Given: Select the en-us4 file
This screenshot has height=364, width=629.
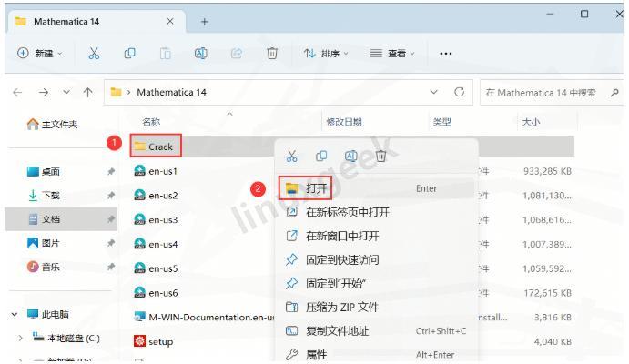Looking at the screenshot, I should (x=156, y=244).
